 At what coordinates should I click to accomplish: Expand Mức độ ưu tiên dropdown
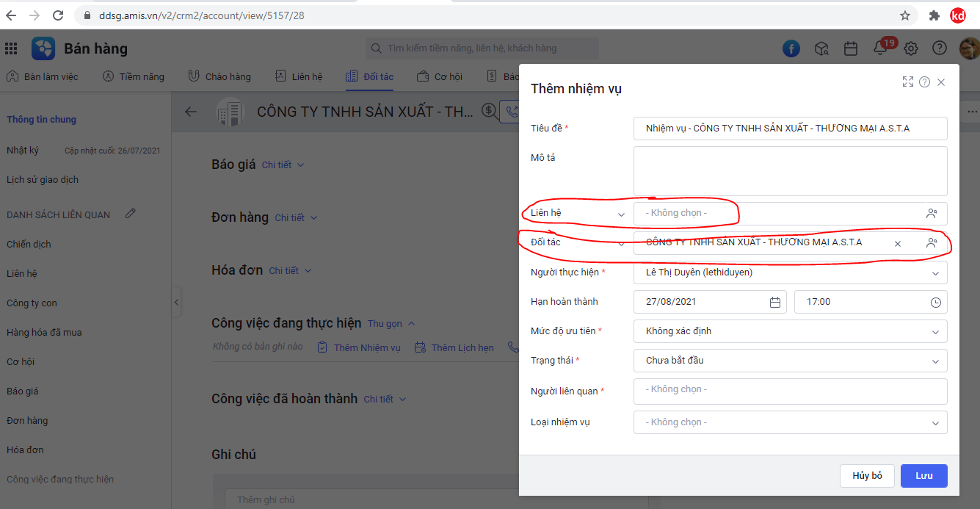(x=935, y=331)
